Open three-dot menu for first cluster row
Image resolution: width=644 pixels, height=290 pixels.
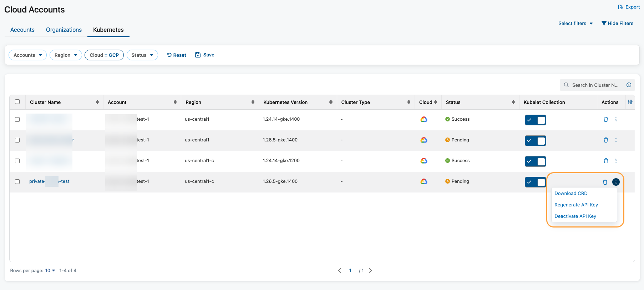pos(616,120)
